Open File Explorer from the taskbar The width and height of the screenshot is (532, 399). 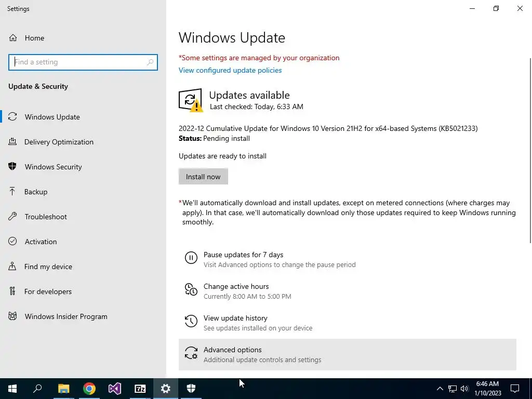tap(63, 389)
